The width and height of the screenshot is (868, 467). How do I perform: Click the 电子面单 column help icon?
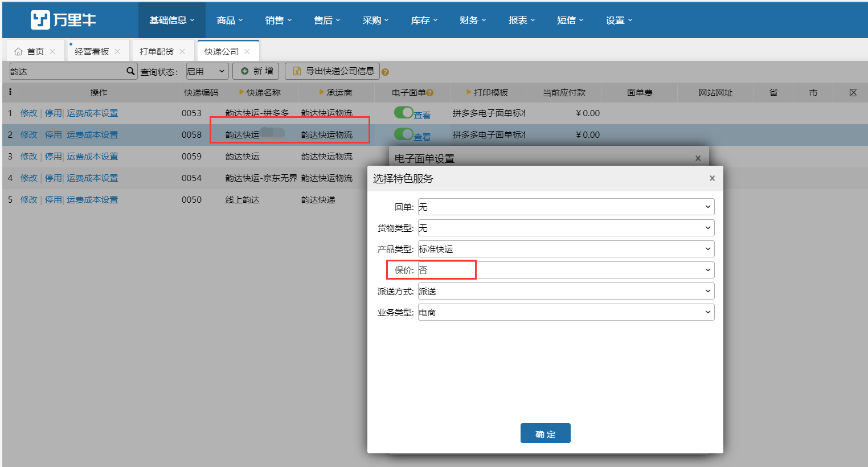pyautogui.click(x=430, y=93)
